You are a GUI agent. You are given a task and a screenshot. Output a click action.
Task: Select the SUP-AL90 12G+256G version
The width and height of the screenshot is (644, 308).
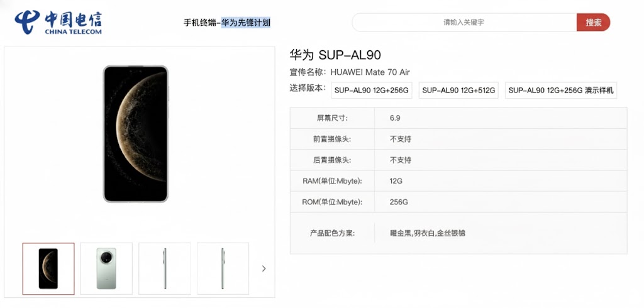point(372,91)
